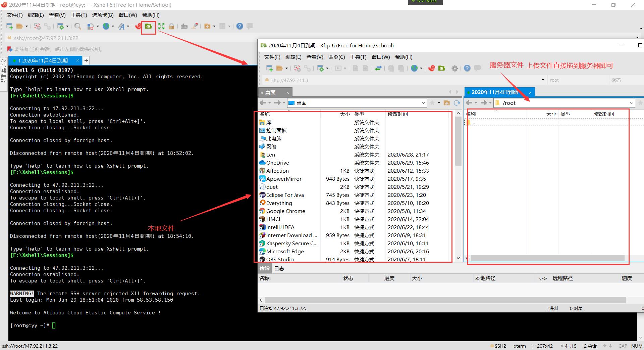Open Xftp 工具(T) menu
Viewport: 644px width, 350px height.
coord(358,57)
